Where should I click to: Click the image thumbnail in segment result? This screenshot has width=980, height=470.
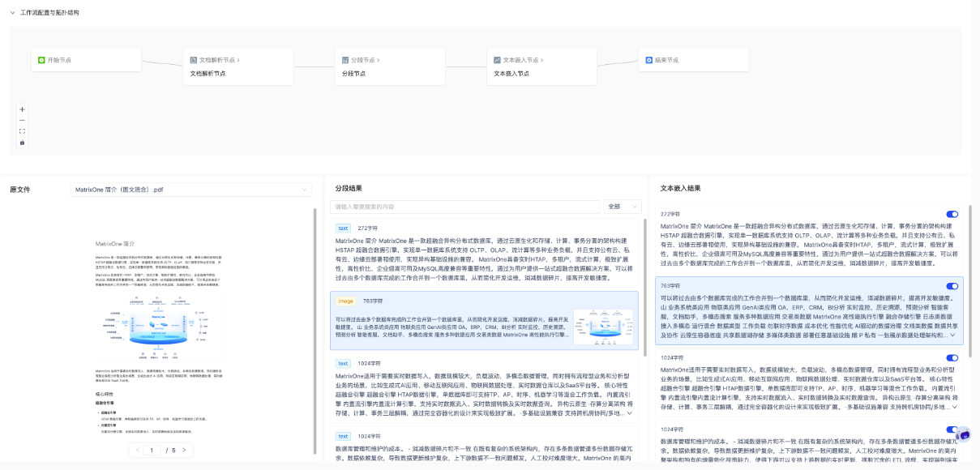tap(602, 326)
